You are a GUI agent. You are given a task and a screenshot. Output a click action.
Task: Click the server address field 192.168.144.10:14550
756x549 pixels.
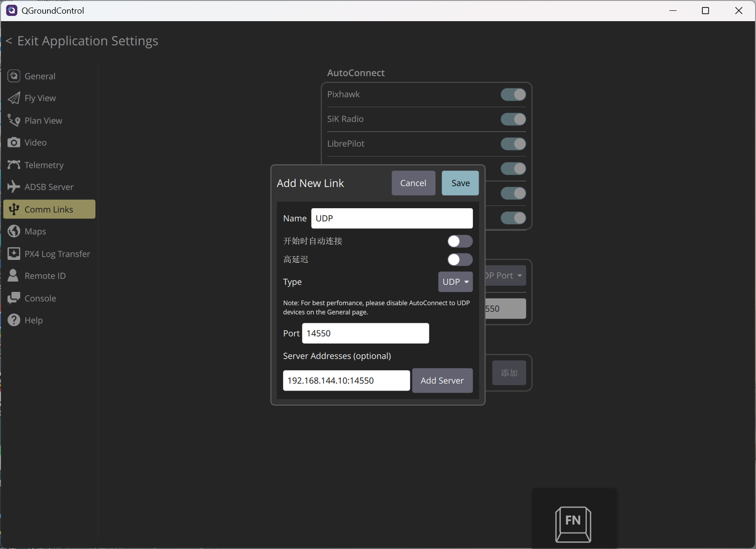tap(346, 380)
